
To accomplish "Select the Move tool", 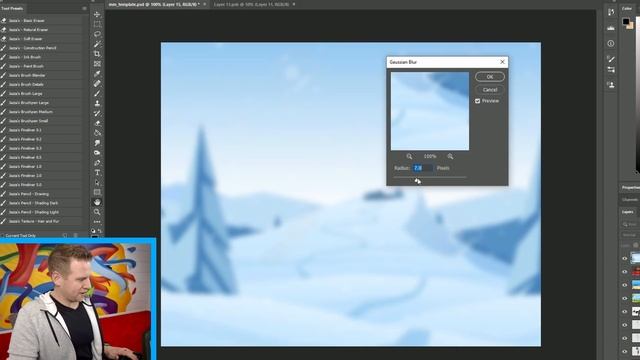I will point(97,15).
